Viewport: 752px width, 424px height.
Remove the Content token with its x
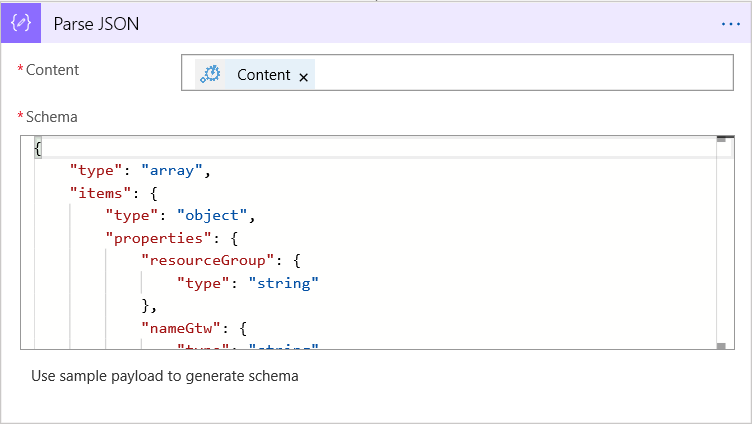tap(304, 77)
